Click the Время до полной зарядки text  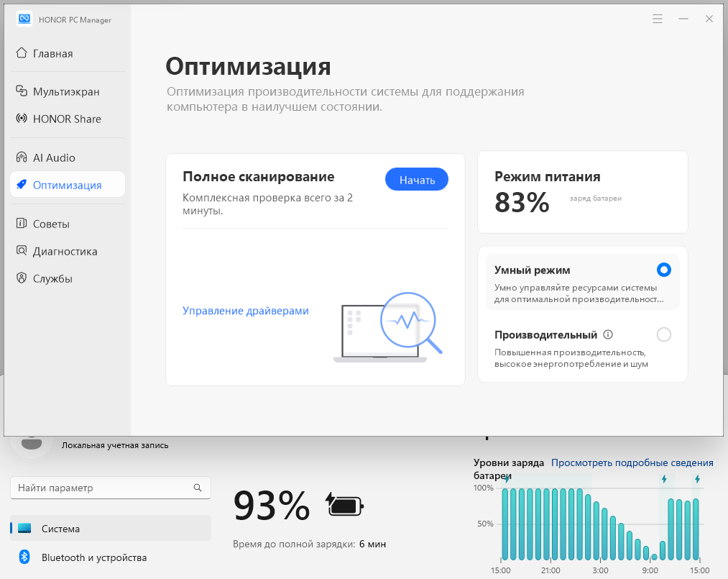[294, 544]
